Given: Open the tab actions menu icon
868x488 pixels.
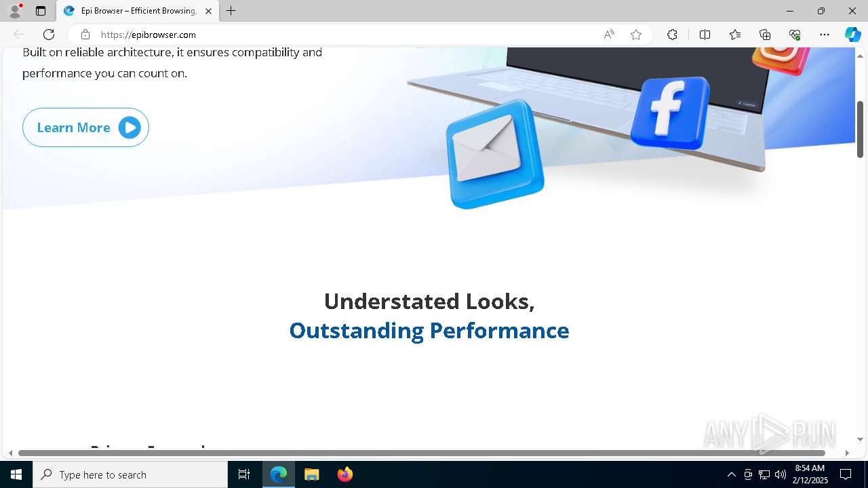Looking at the screenshot, I should click(x=41, y=11).
